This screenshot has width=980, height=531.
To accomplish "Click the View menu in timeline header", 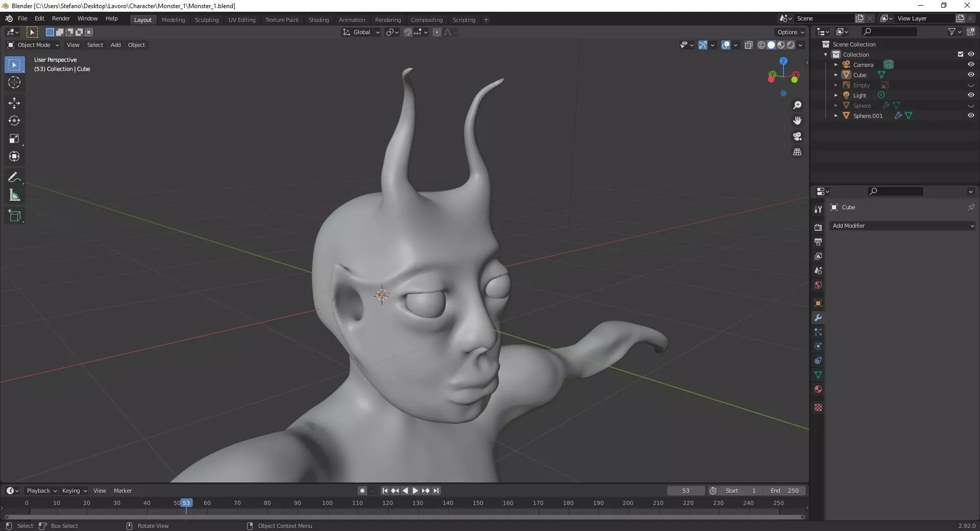I will click(100, 491).
